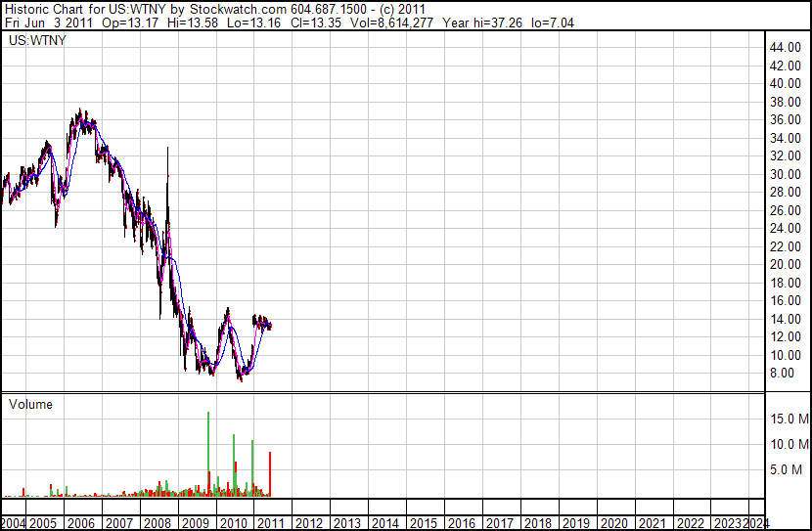Viewport: 812px width, 531px height.
Task: Click the 2020 year label
Action: pos(612,523)
